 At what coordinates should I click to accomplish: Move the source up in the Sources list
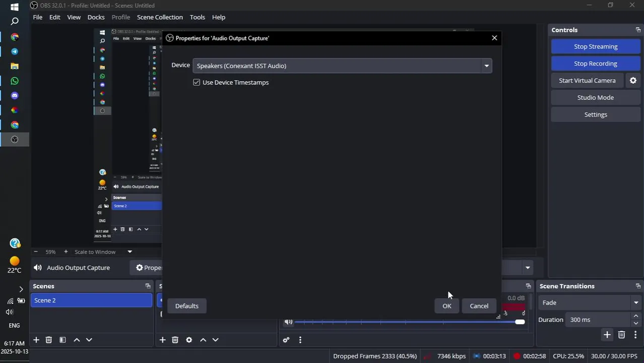pyautogui.click(x=203, y=340)
